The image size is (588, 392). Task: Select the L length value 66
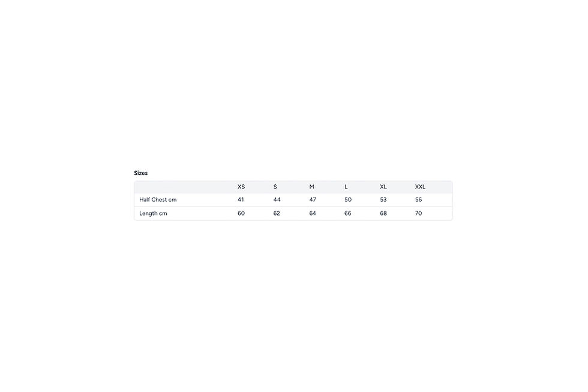point(348,214)
